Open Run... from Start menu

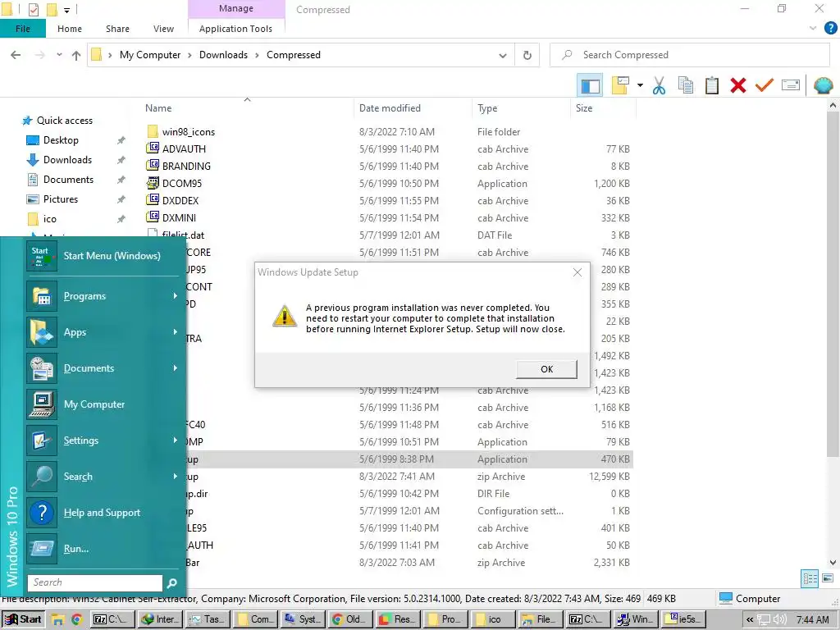(103, 549)
